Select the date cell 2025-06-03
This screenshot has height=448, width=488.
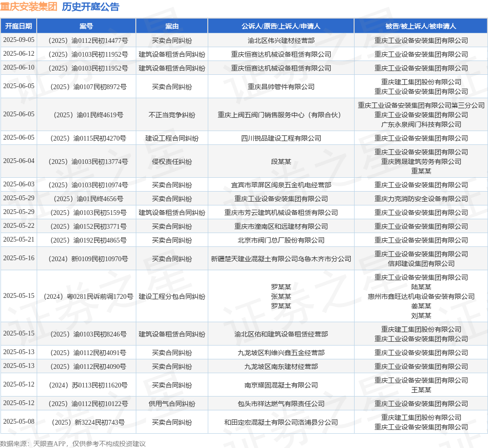pos(19,184)
